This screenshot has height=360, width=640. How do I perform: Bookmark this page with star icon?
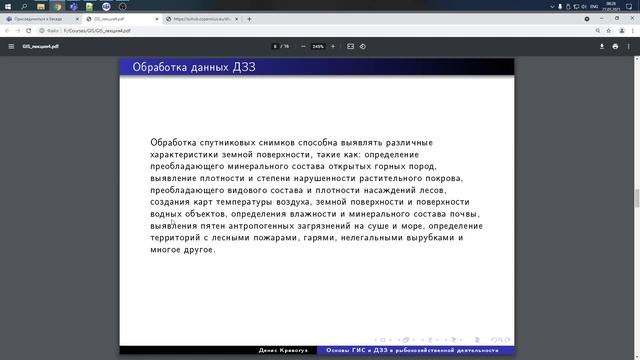tap(609, 31)
